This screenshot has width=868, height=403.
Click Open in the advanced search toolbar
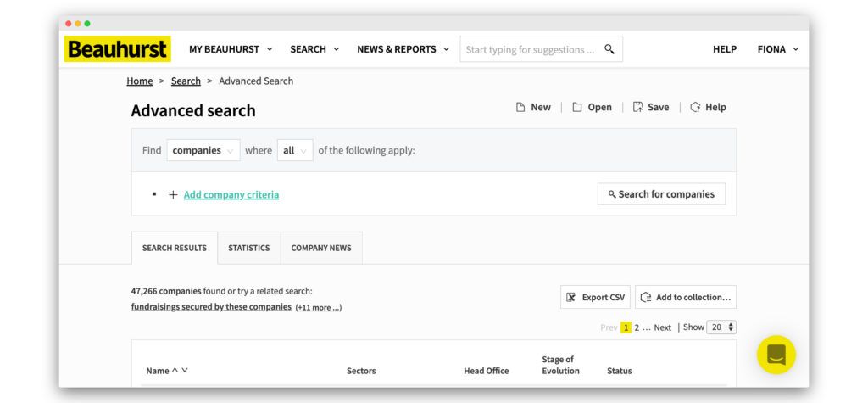pyautogui.click(x=592, y=107)
